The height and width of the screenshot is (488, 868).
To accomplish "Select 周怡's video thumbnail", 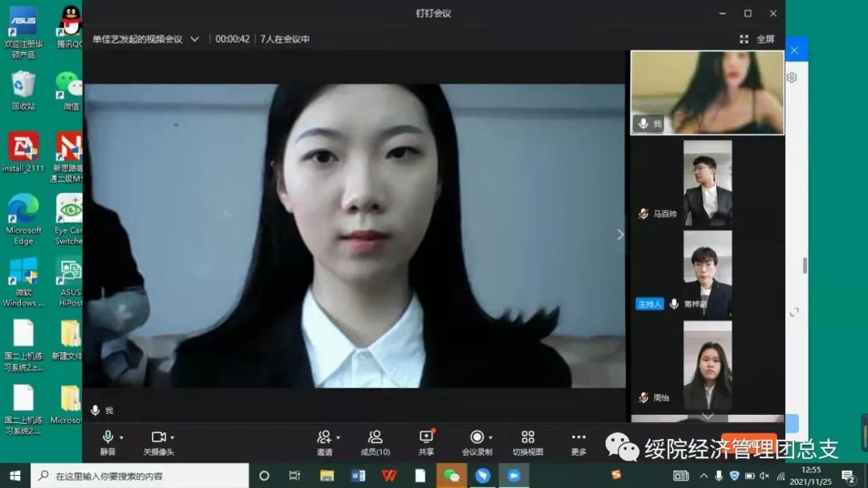I will coord(707,366).
